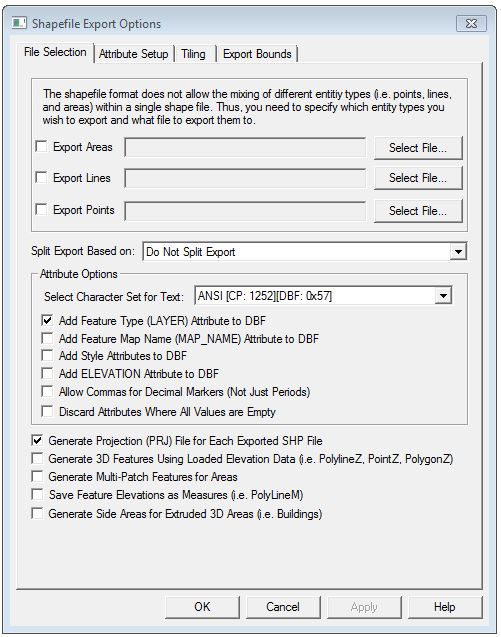Expand the Split Export Based on dropdown
Screen dimensions: 501x637
click(458, 252)
